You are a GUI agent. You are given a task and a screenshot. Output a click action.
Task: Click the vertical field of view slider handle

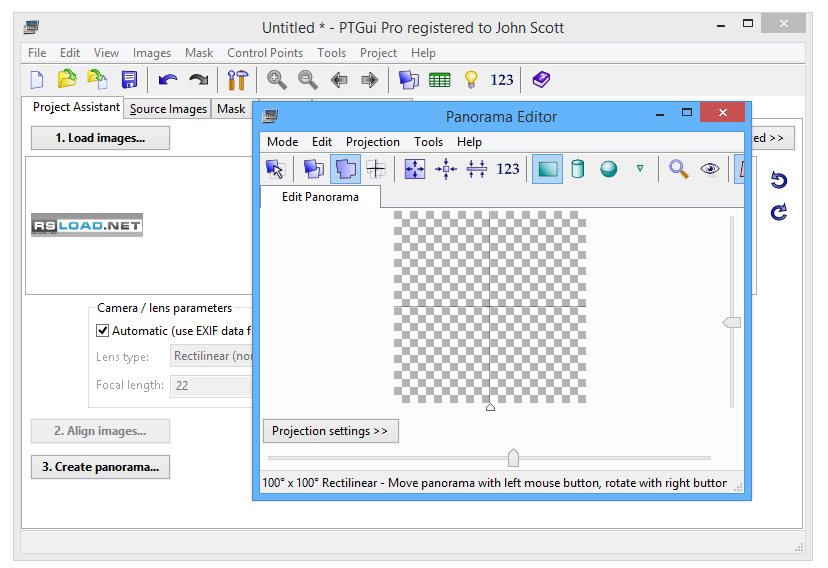point(731,322)
